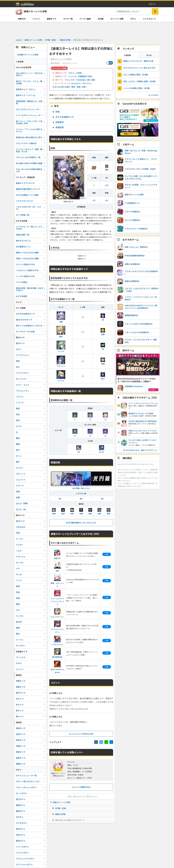The height and width of the screenshot is (868, 174).
Task: Expand sidebar item リセマラランキング
Action: pos(30,201)
